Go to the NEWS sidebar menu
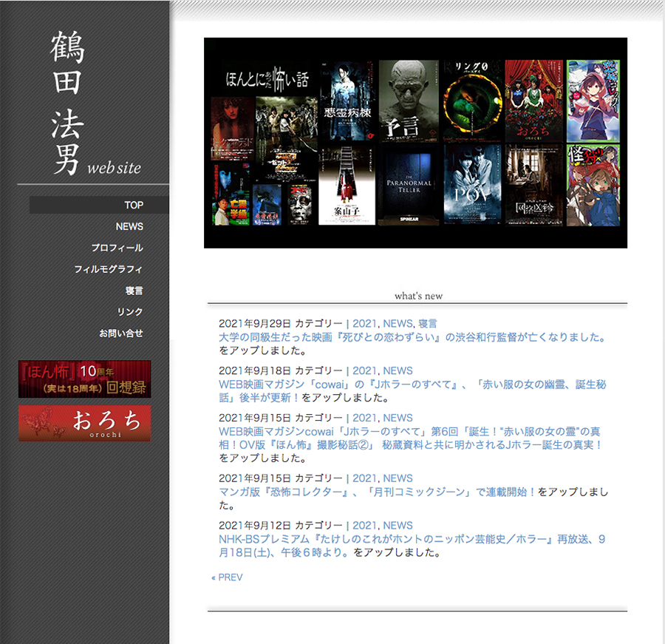 coord(129,227)
